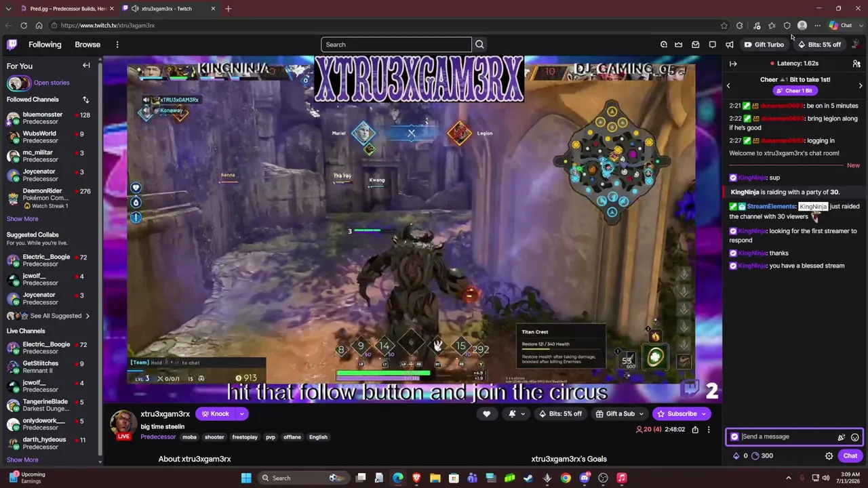Screen dimensions: 868x488
Task: Open the chat settings gear
Action: (x=829, y=455)
